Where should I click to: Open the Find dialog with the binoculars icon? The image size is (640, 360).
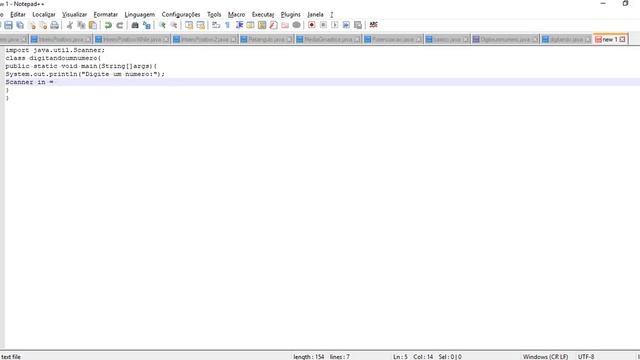pyautogui.click(x=135, y=25)
